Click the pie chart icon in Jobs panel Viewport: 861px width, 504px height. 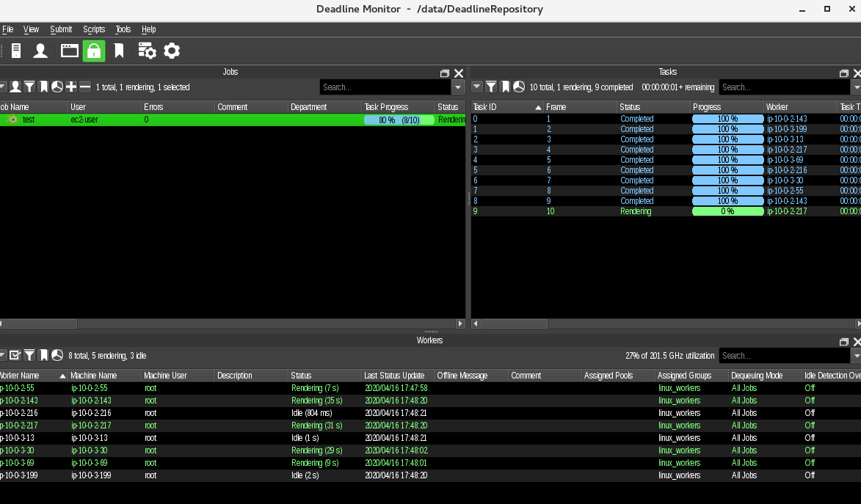coord(57,87)
